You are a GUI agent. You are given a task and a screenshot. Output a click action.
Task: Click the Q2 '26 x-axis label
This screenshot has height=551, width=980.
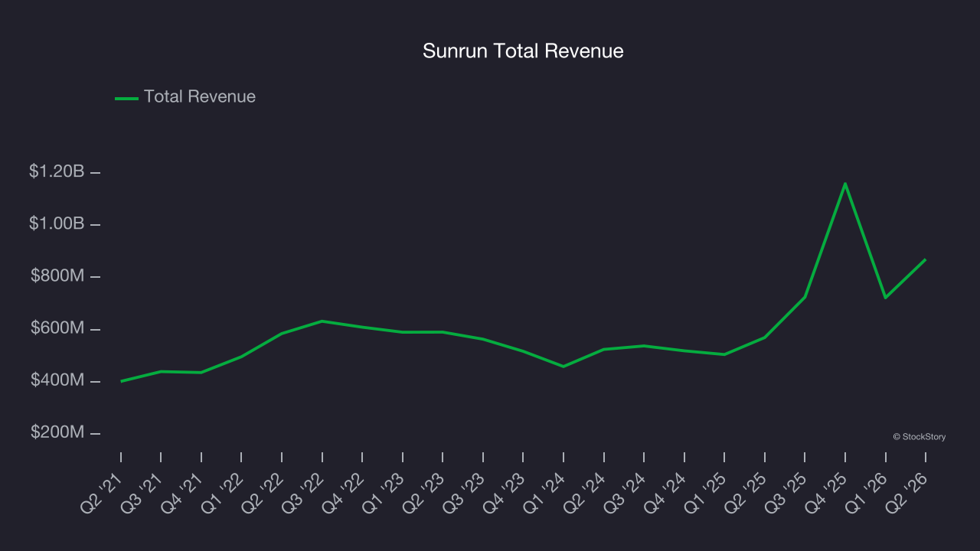pos(906,491)
